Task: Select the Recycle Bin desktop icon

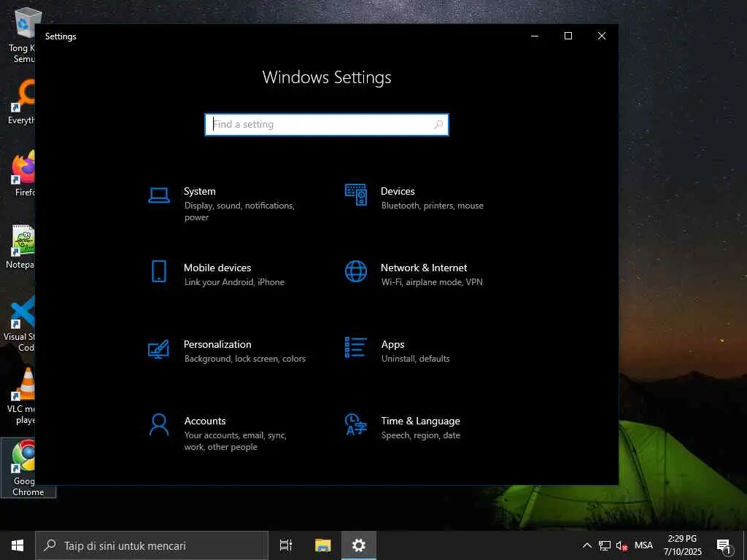Action: 23,35
